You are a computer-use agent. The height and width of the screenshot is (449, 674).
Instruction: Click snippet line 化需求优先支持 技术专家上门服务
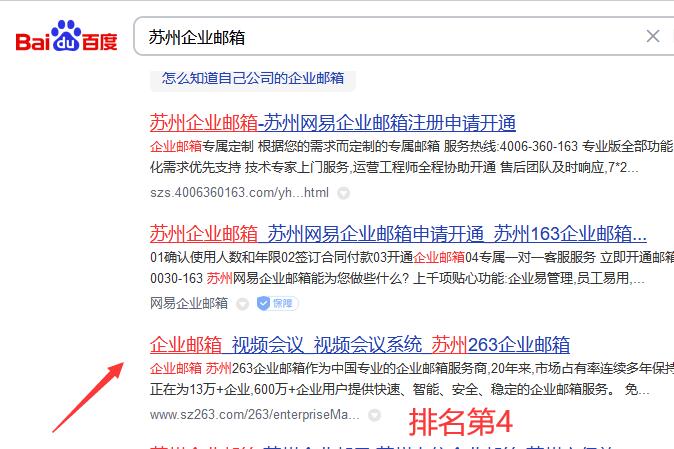click(x=394, y=167)
